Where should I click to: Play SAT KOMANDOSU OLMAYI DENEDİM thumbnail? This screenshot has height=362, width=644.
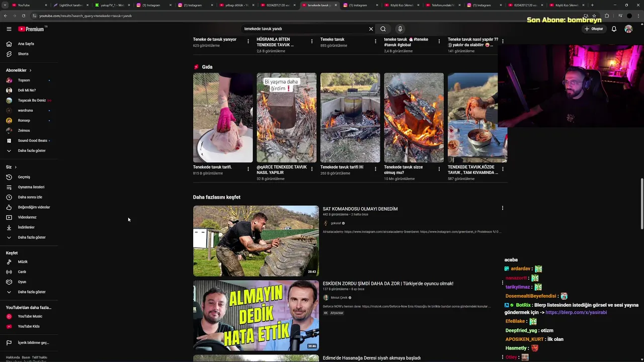[256, 241]
